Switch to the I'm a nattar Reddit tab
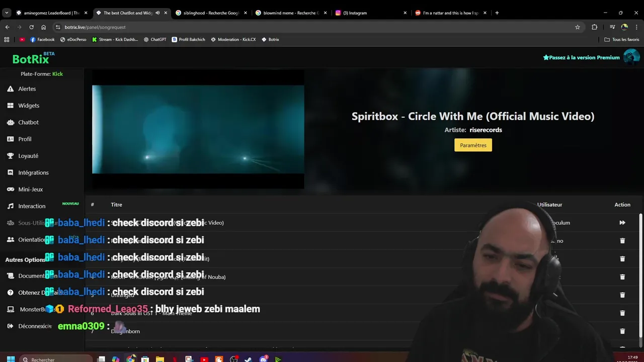The height and width of the screenshot is (362, 644). 451,13
